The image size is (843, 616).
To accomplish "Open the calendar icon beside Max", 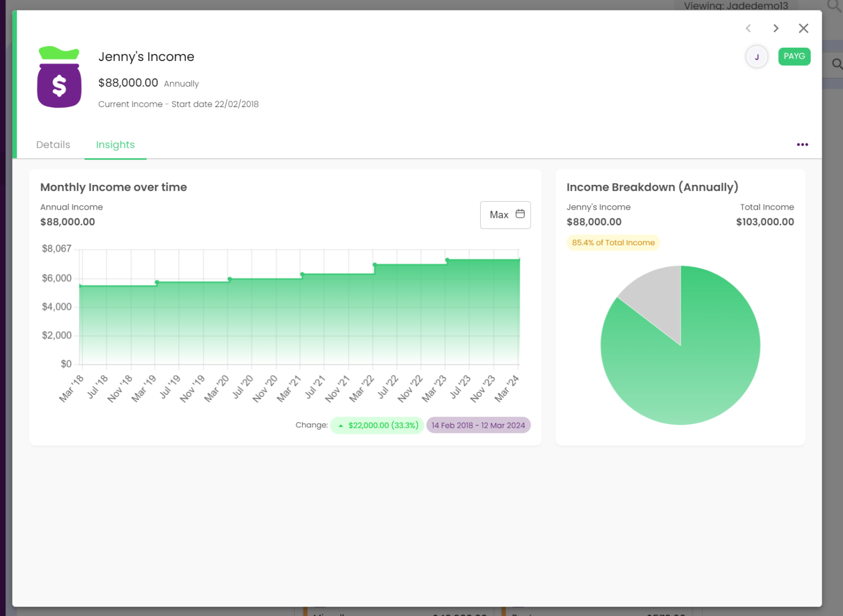I will point(520,214).
